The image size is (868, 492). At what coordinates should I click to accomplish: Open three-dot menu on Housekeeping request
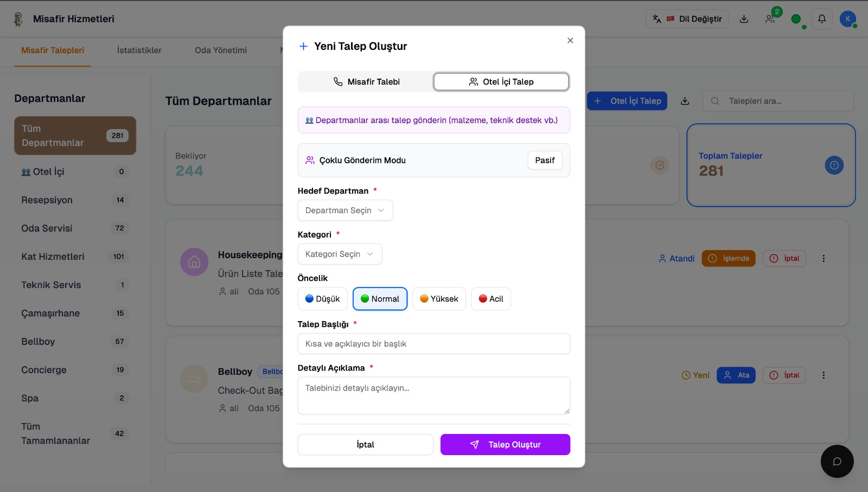[823, 259]
